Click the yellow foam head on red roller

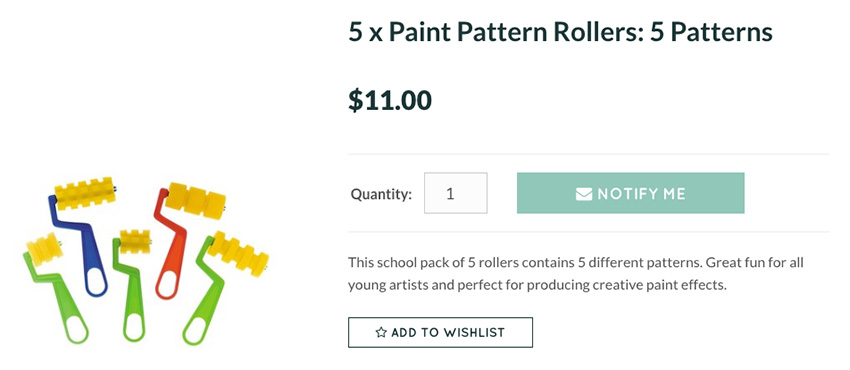(x=196, y=200)
